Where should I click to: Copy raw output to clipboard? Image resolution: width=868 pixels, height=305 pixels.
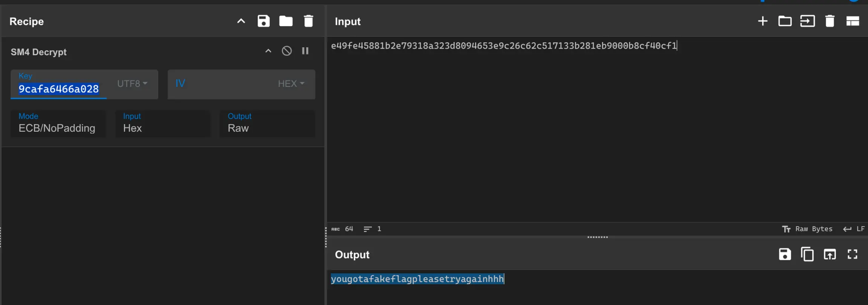[807, 254]
